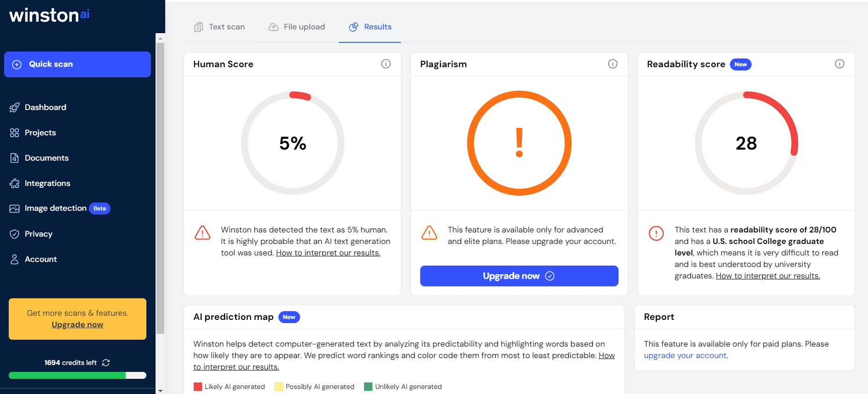Click the Winston AI logo

[x=49, y=15]
